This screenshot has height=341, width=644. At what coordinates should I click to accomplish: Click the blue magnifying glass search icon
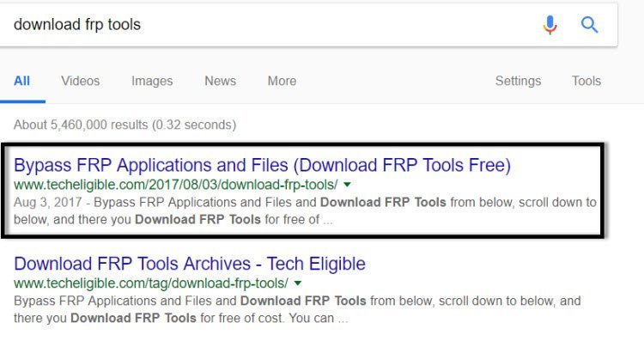click(589, 25)
